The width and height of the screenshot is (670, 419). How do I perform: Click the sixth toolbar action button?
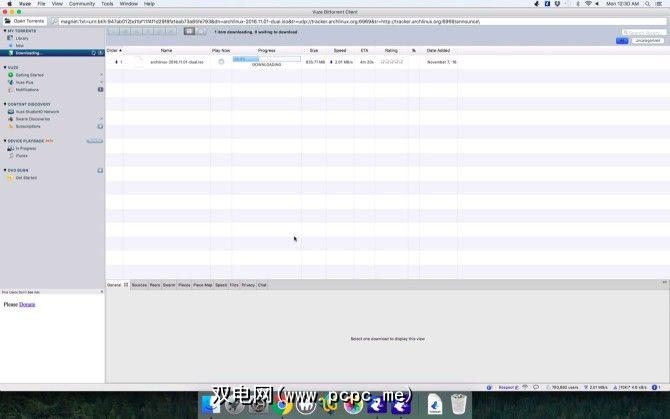coord(171,32)
